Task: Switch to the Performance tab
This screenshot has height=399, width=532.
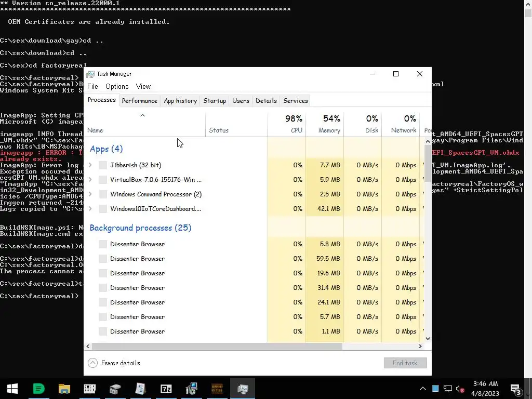Action: click(x=139, y=101)
